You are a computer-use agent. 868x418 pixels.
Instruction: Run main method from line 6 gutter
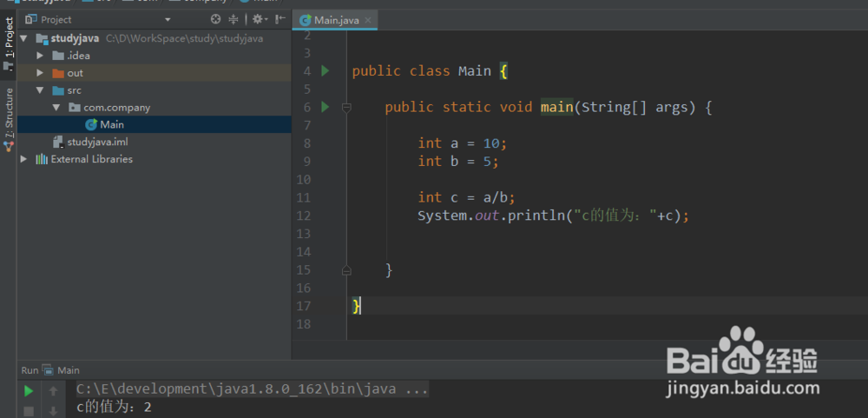[325, 107]
